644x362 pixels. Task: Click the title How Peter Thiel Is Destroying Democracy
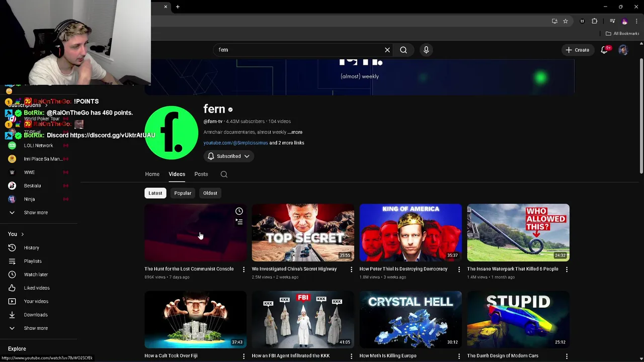point(404,269)
